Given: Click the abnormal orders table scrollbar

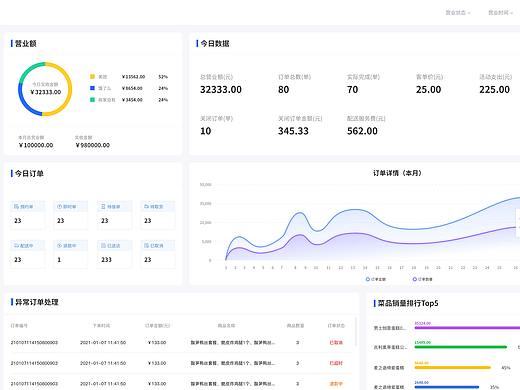Looking at the screenshot, I should point(356,331).
